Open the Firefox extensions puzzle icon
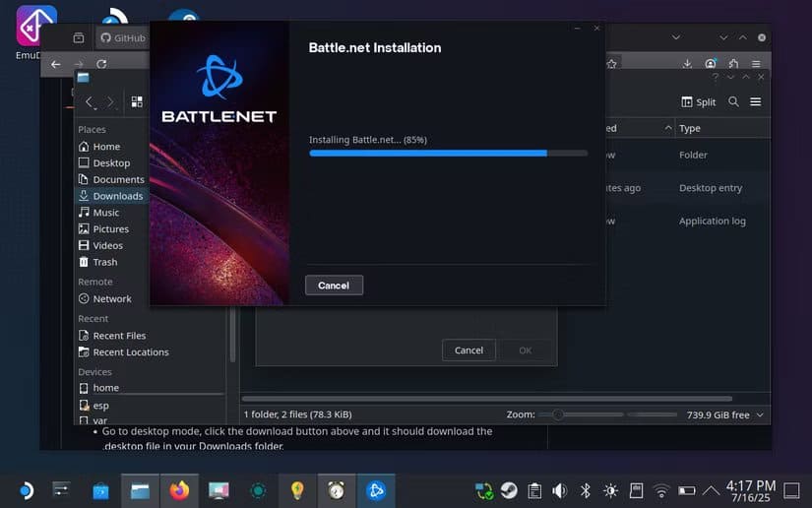This screenshot has width=812, height=508. click(x=733, y=64)
